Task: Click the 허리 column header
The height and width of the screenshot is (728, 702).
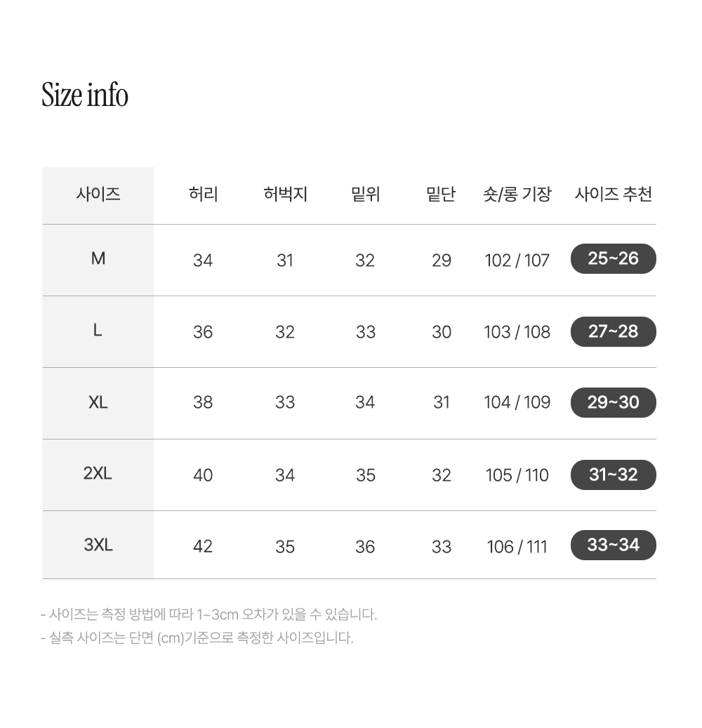Action: coord(203,194)
